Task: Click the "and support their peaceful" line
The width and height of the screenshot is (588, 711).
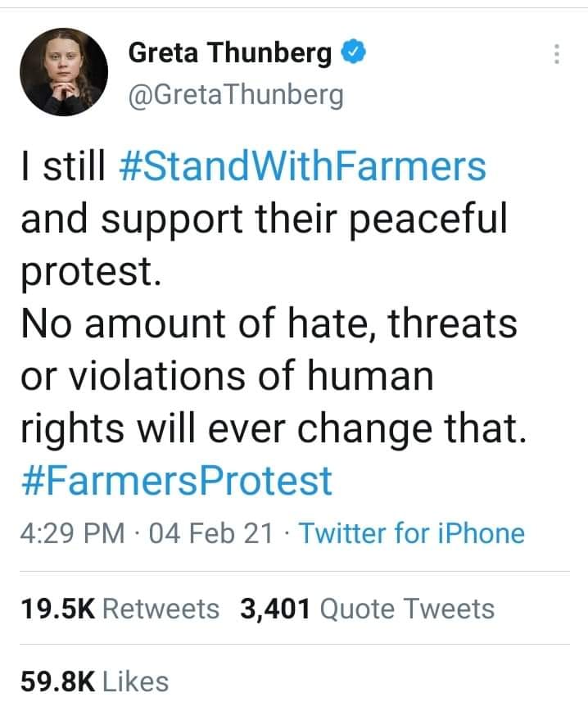Action: (x=264, y=220)
